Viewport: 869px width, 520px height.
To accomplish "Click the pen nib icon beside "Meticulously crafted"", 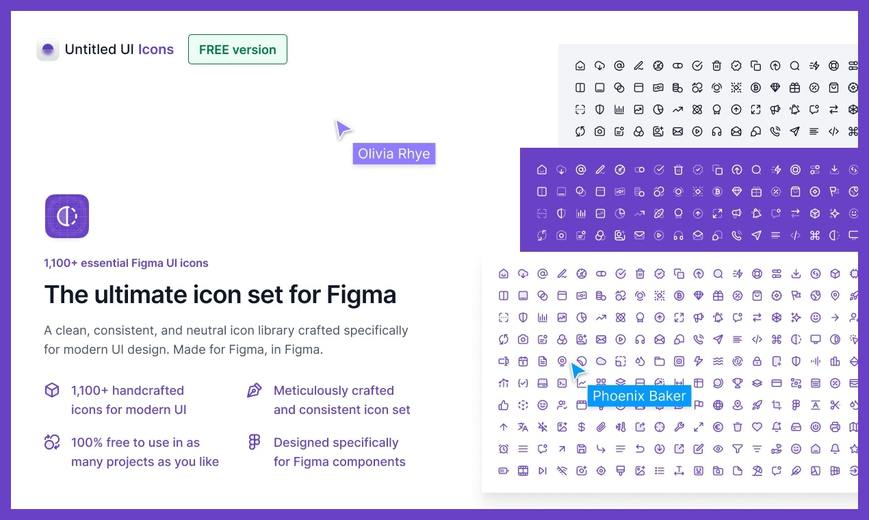I will coord(254,390).
